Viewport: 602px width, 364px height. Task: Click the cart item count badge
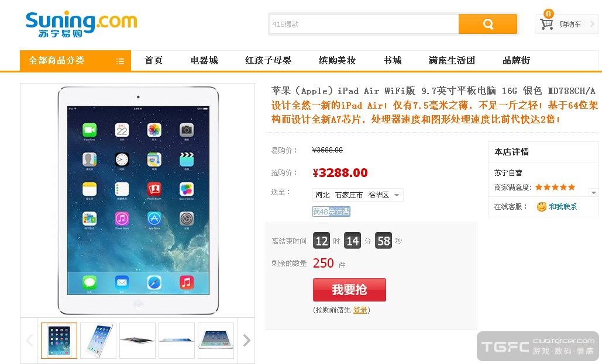pyautogui.click(x=549, y=14)
